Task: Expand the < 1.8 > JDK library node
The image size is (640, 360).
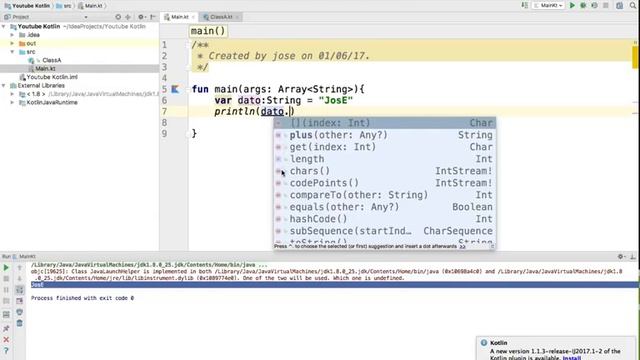Action: (x=12, y=94)
